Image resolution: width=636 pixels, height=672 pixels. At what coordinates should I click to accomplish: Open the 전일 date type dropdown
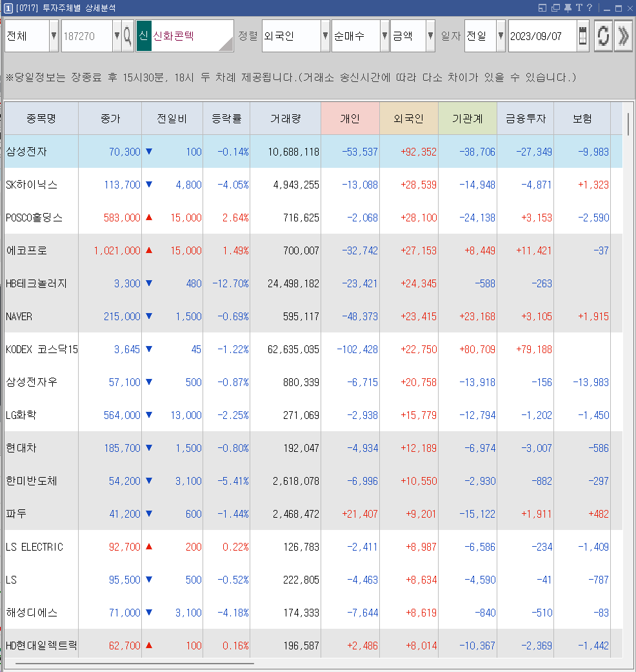coord(501,36)
